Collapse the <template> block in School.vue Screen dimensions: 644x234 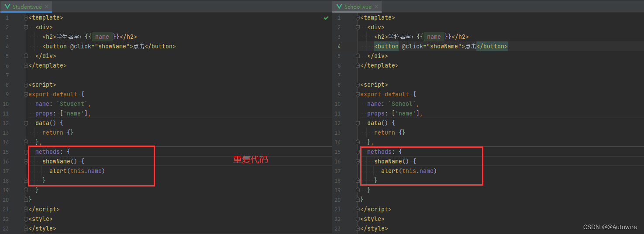point(358,18)
